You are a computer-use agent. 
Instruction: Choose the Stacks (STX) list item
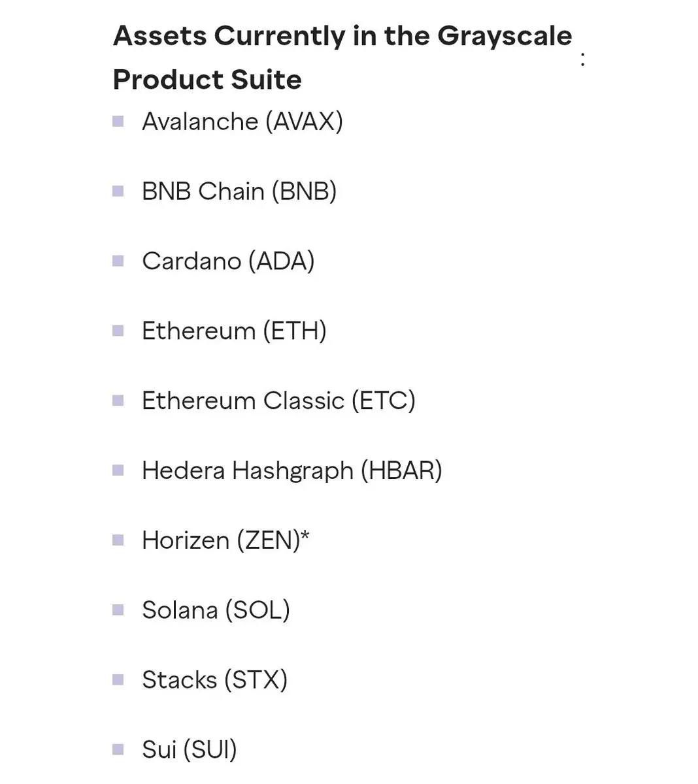[x=215, y=681]
